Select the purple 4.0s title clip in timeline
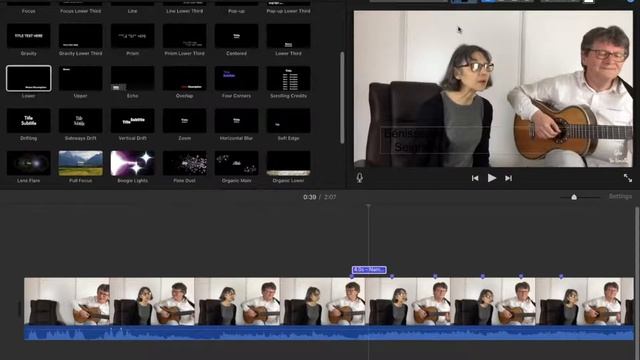The image size is (640, 360). coord(369,270)
